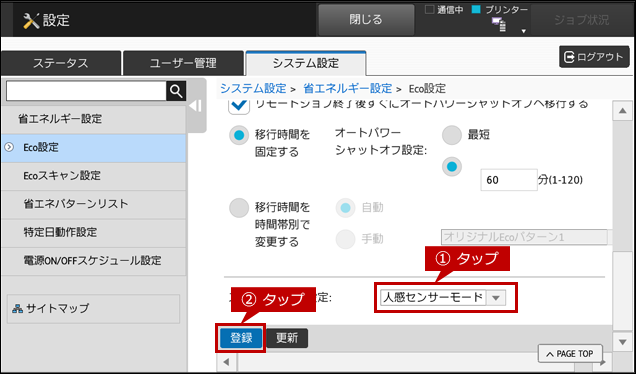This screenshot has height=374, width=636.
Task: Click the sitemap icon
Action: pos(17,309)
